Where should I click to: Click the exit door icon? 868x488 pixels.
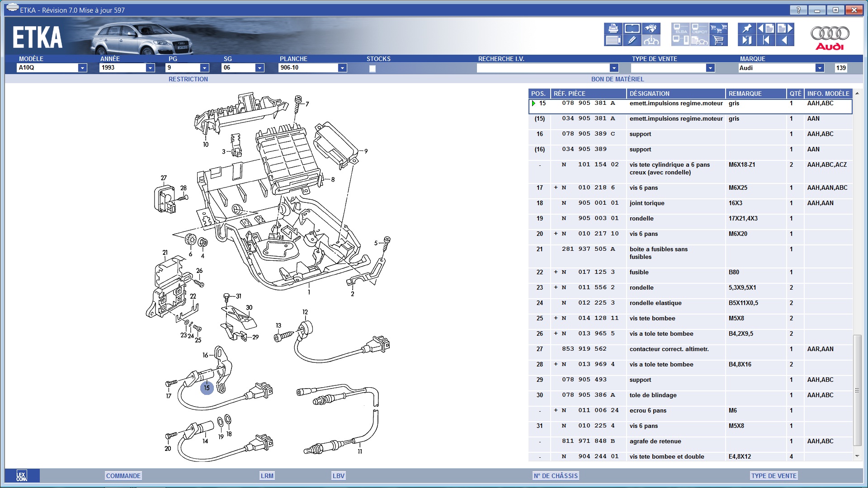click(x=747, y=40)
